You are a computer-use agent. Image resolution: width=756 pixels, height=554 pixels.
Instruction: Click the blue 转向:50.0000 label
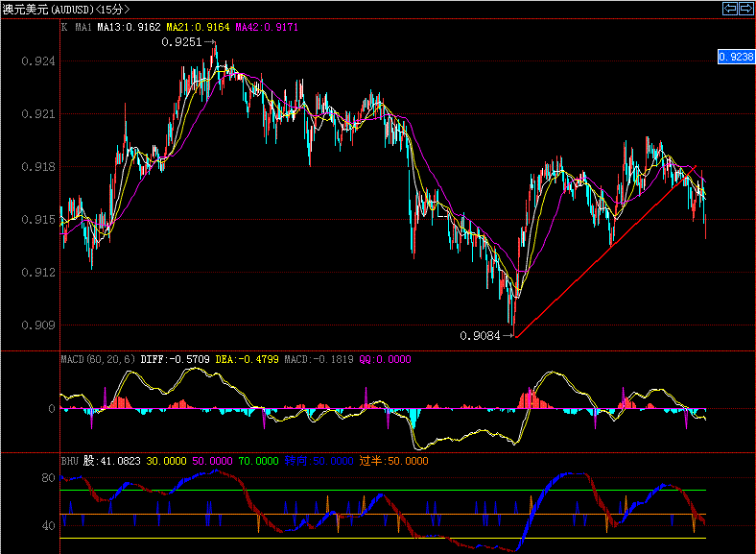coord(319,461)
